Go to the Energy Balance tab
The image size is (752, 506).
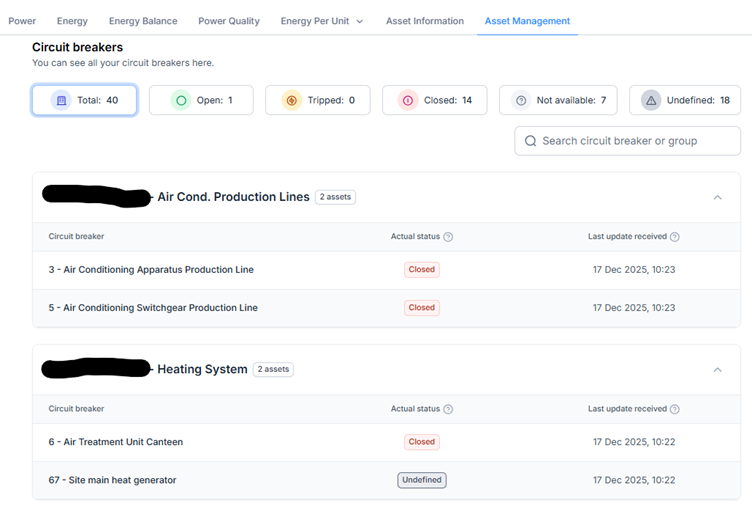[x=143, y=21]
